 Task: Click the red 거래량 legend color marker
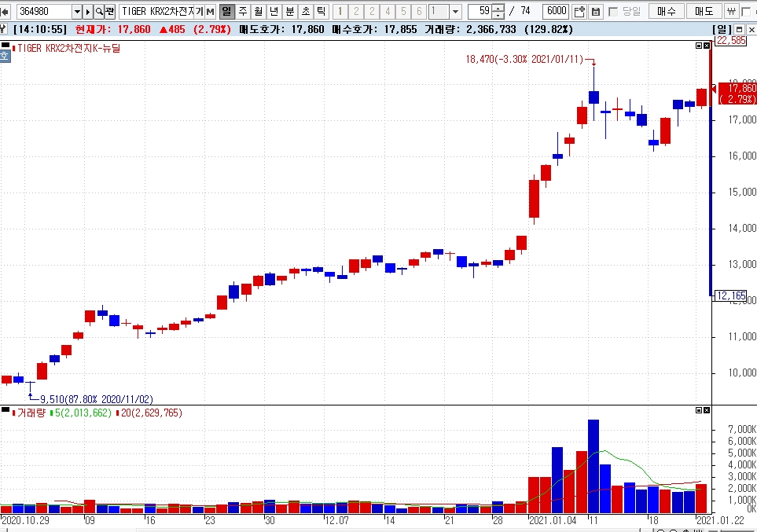14,413
